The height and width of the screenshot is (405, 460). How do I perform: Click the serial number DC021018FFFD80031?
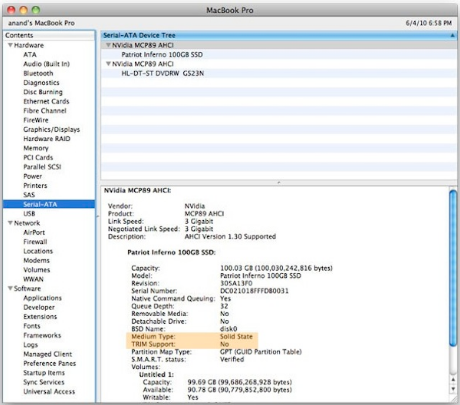click(254, 291)
